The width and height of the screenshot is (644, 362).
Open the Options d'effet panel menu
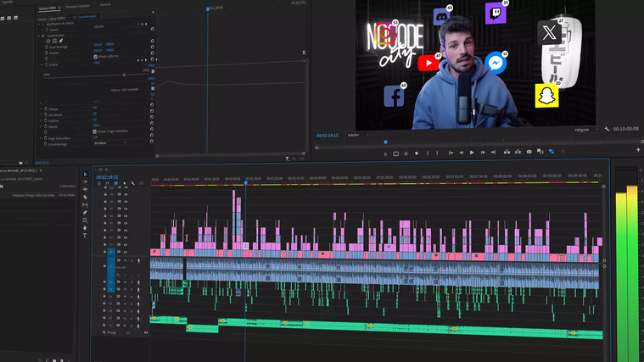pyautogui.click(x=60, y=8)
